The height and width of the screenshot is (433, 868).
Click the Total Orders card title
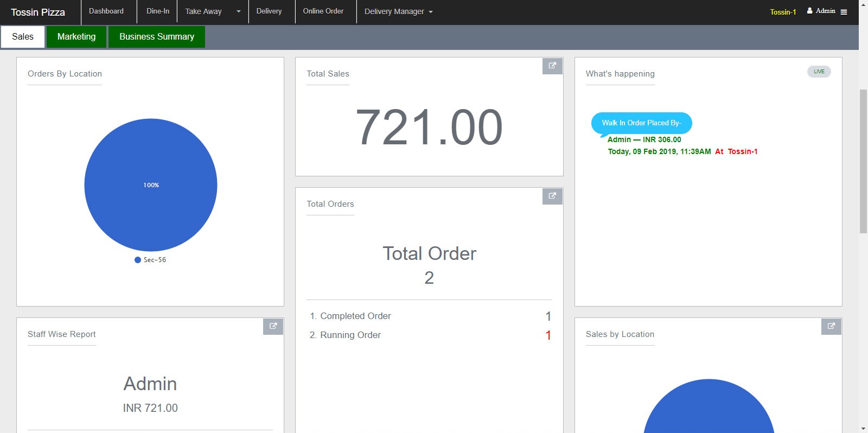click(x=330, y=204)
